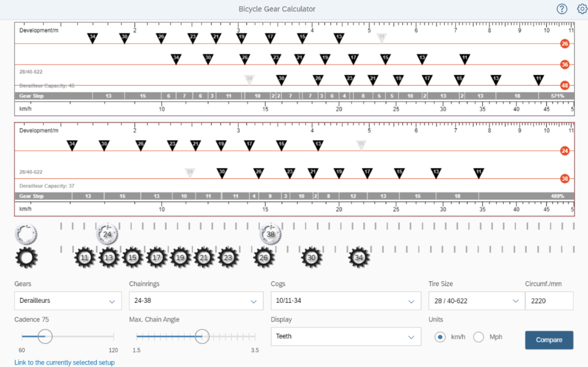
Task: Select the km/h units radio button
Action: (440, 337)
